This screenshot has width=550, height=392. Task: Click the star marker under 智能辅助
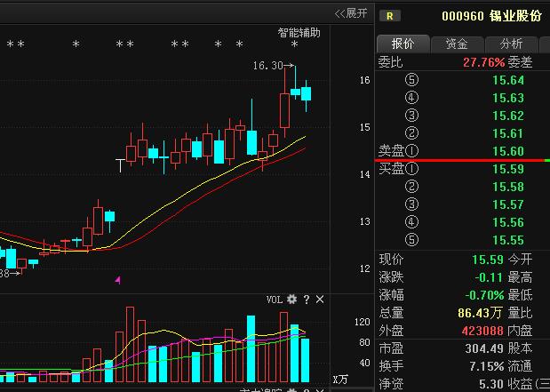coord(295,44)
